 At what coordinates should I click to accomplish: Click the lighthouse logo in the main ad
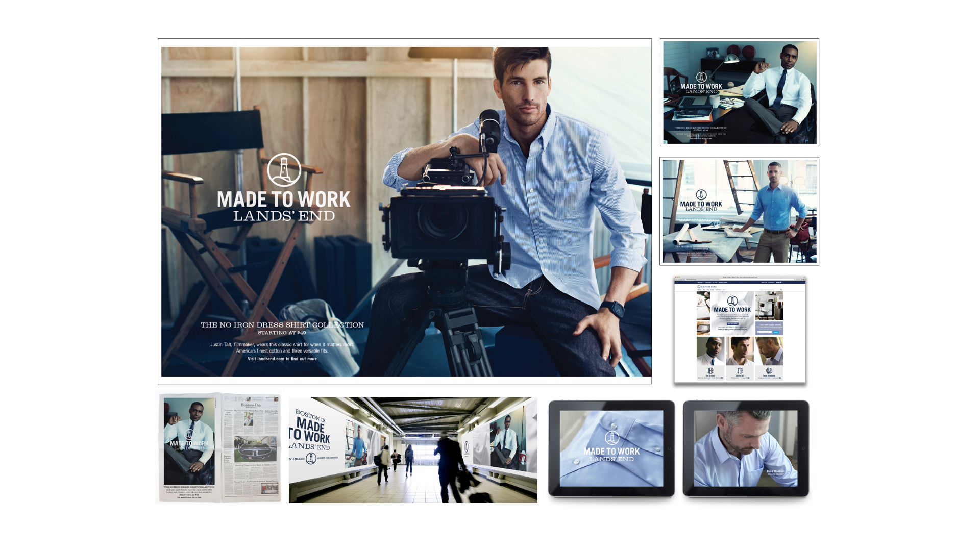[284, 170]
